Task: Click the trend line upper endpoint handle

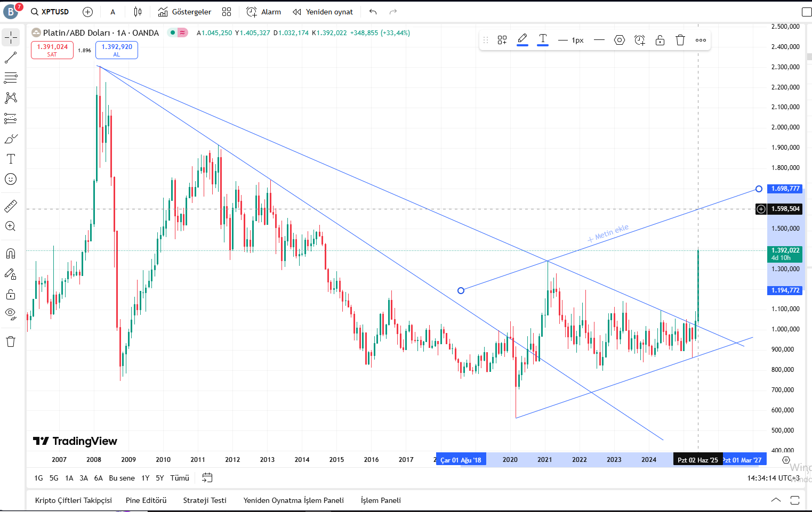Action: 759,189
